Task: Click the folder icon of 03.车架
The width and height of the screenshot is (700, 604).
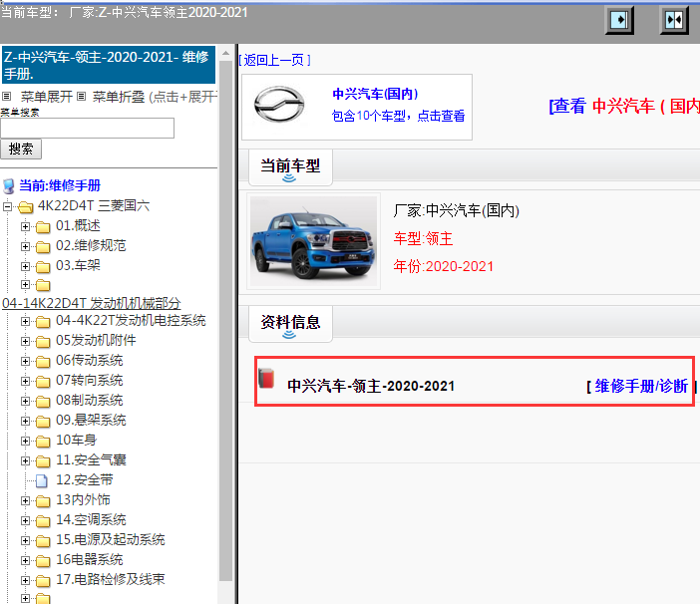Action: tap(43, 267)
